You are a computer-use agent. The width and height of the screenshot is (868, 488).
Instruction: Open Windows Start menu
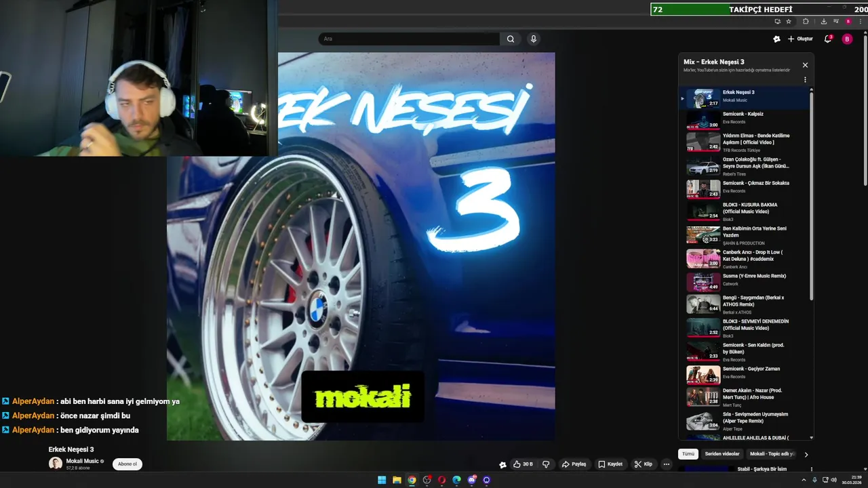382,480
